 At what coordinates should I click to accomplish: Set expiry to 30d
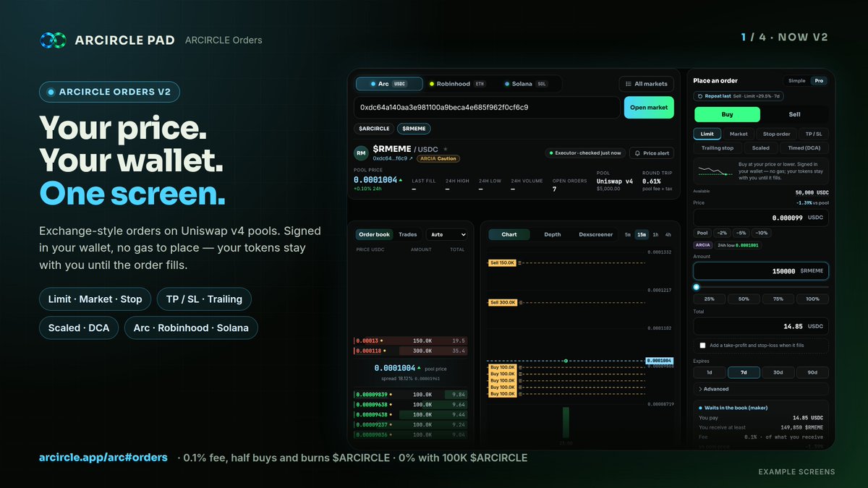click(x=778, y=373)
